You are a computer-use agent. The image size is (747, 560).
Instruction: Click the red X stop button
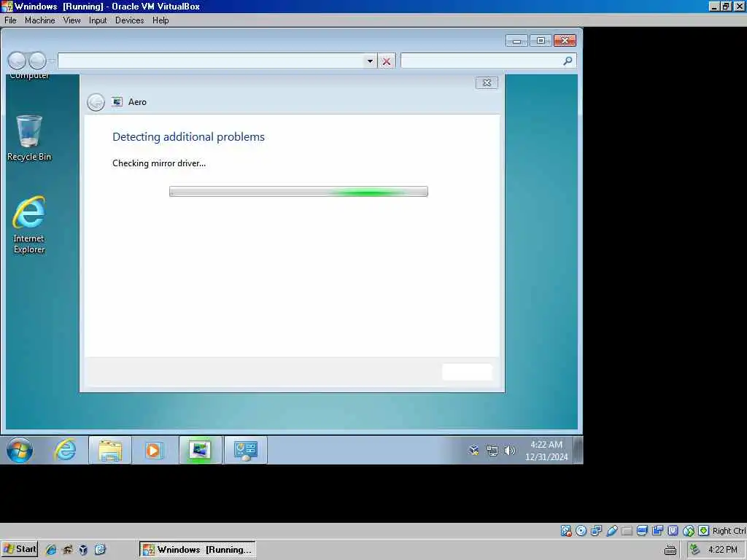pos(387,61)
